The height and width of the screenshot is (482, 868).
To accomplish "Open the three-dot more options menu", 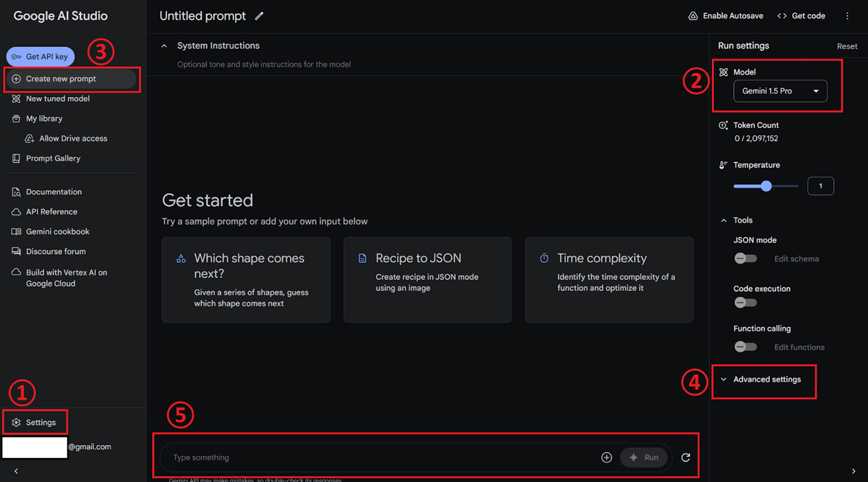I will click(848, 16).
